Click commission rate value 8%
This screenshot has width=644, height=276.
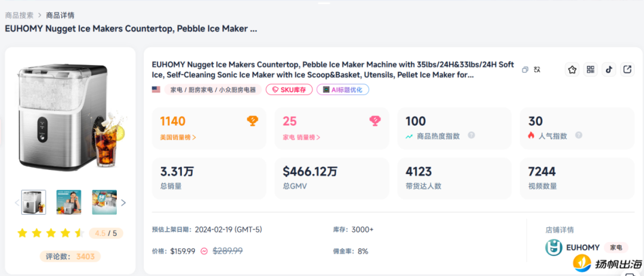(x=363, y=251)
